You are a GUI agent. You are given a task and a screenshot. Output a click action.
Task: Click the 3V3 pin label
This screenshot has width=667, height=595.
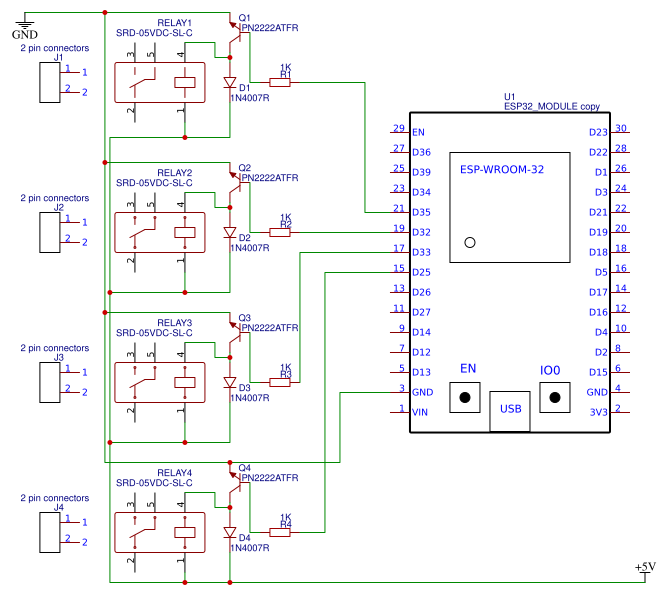point(599,412)
